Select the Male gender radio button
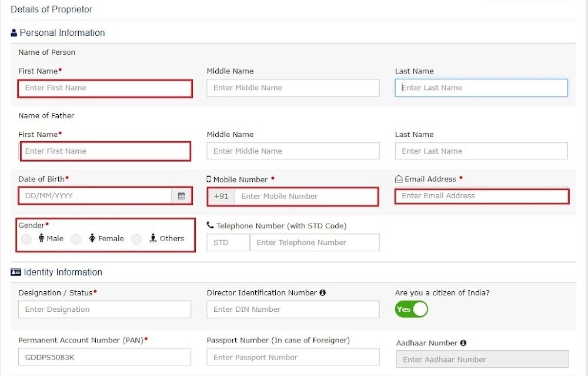 [26, 239]
